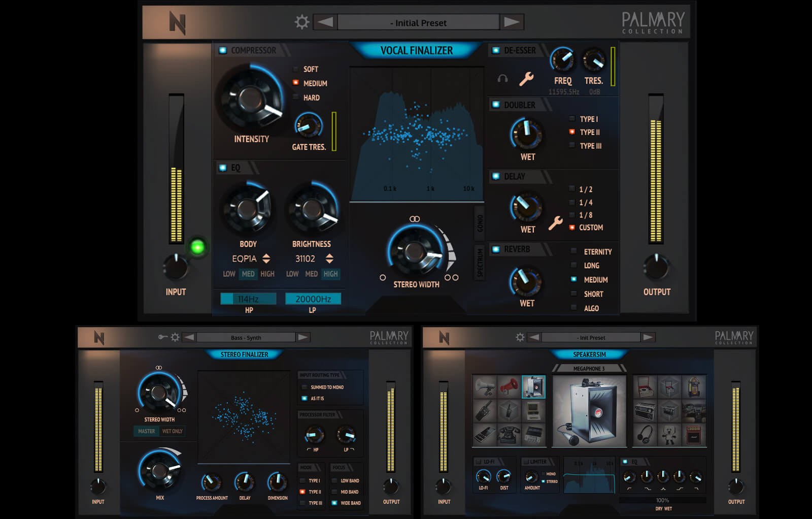Image resolution: width=812 pixels, height=519 pixels.
Task: Switch to the Gonio view tab
Action: coord(480,223)
